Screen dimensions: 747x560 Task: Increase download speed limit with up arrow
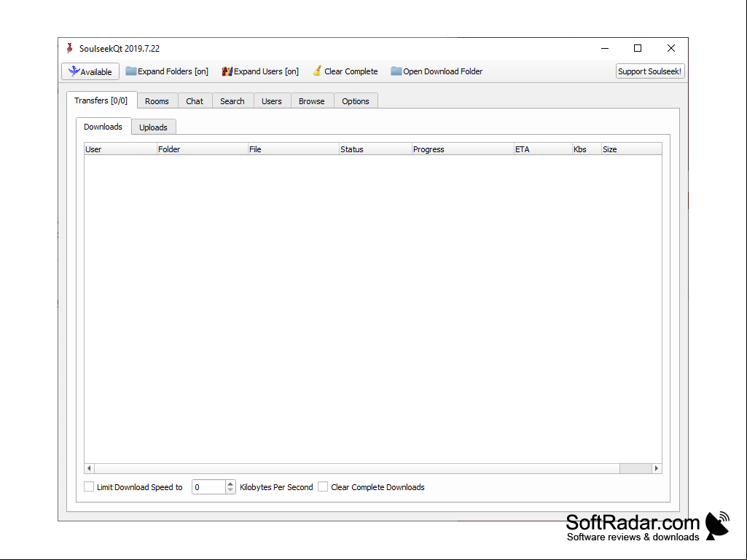(x=230, y=484)
